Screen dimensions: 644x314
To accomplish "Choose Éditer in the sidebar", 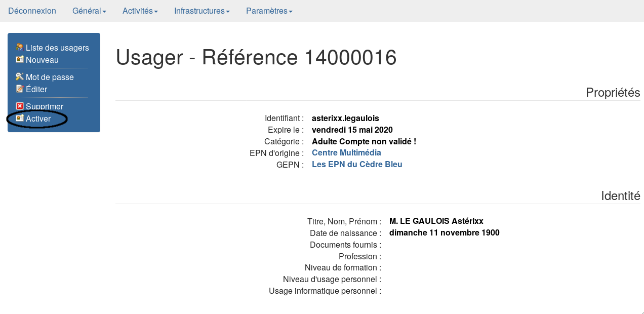I will coord(36,89).
